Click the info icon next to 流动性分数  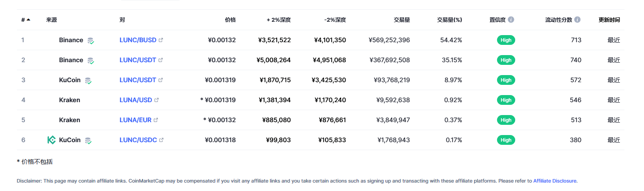577,20
